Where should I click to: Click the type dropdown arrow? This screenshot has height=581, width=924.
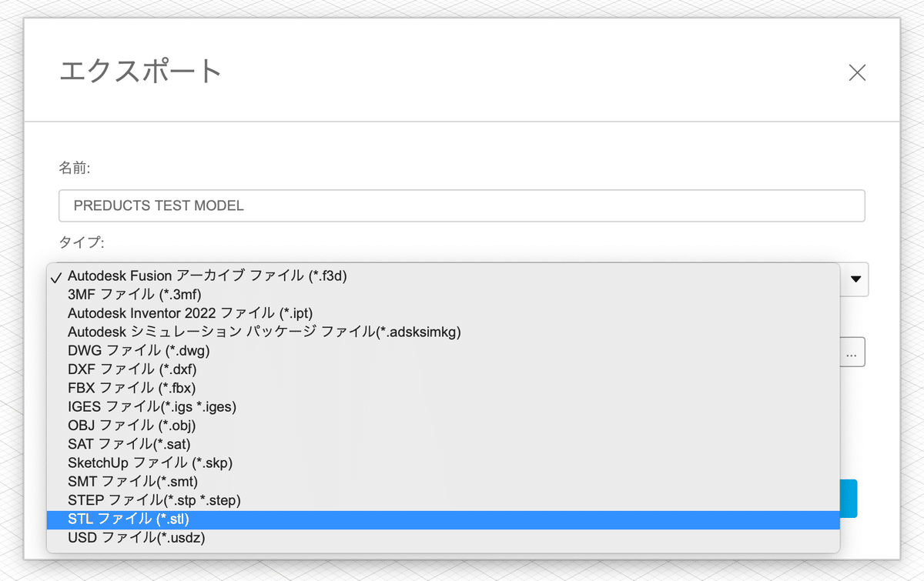click(855, 279)
